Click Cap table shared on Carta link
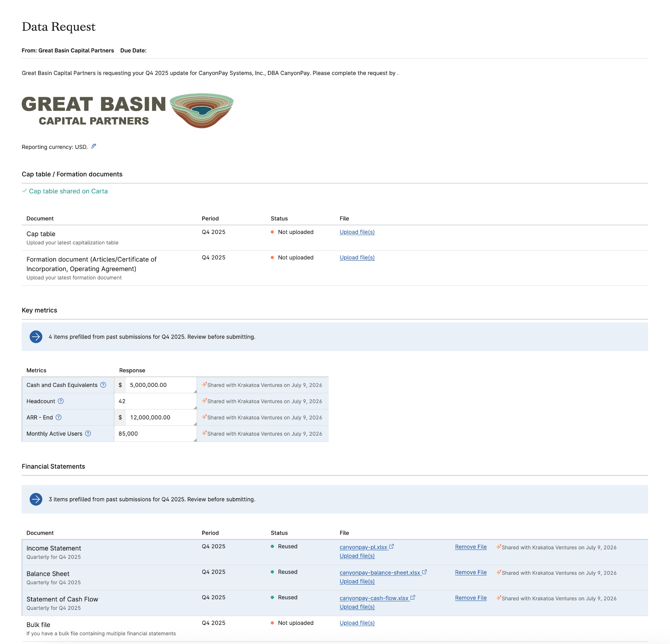The width and height of the screenshot is (670, 644). tap(68, 191)
